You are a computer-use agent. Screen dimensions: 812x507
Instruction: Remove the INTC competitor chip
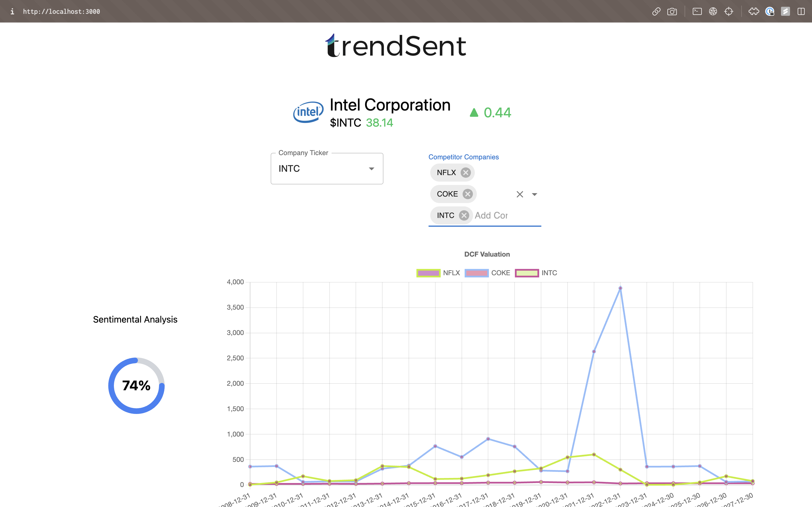(x=464, y=216)
